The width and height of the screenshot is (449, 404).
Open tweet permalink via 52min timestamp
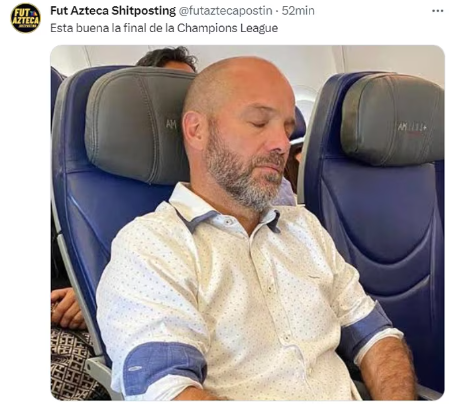[x=298, y=11]
